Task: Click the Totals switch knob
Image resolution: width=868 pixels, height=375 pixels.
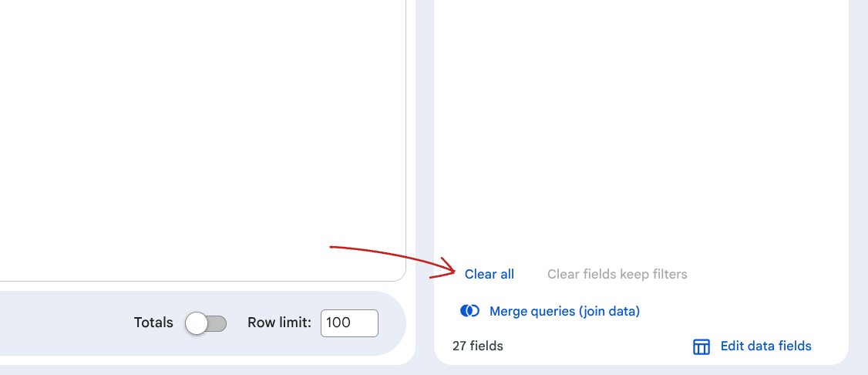Action: pos(197,323)
